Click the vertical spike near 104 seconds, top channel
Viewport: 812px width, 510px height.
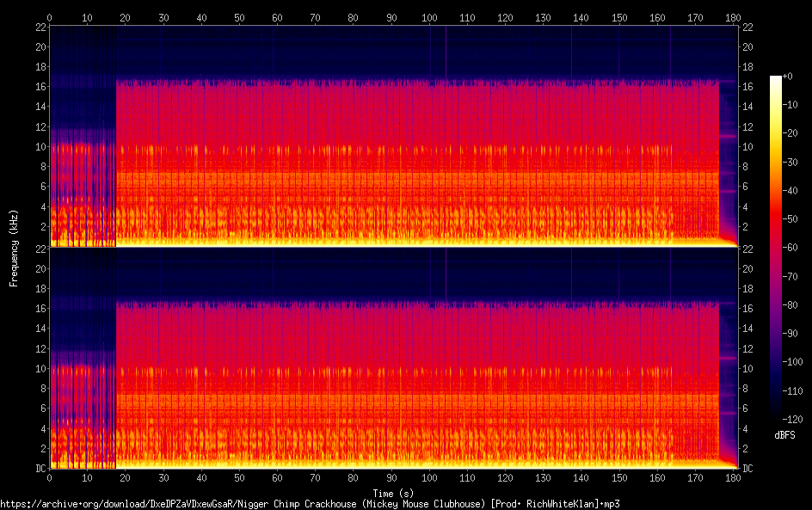point(446,52)
